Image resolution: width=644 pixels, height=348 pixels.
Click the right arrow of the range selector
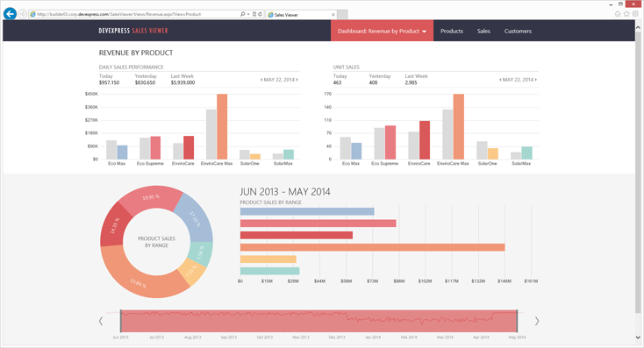pos(536,322)
